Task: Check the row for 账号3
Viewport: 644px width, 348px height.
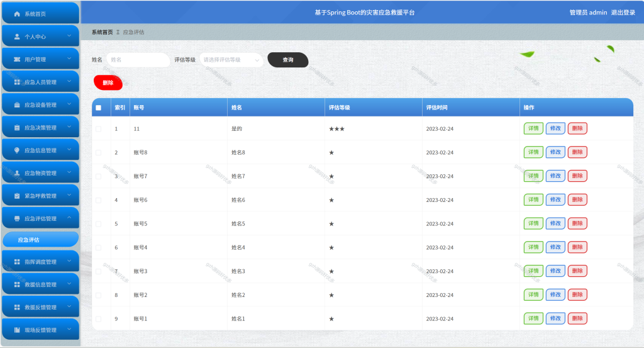Action: click(x=99, y=272)
